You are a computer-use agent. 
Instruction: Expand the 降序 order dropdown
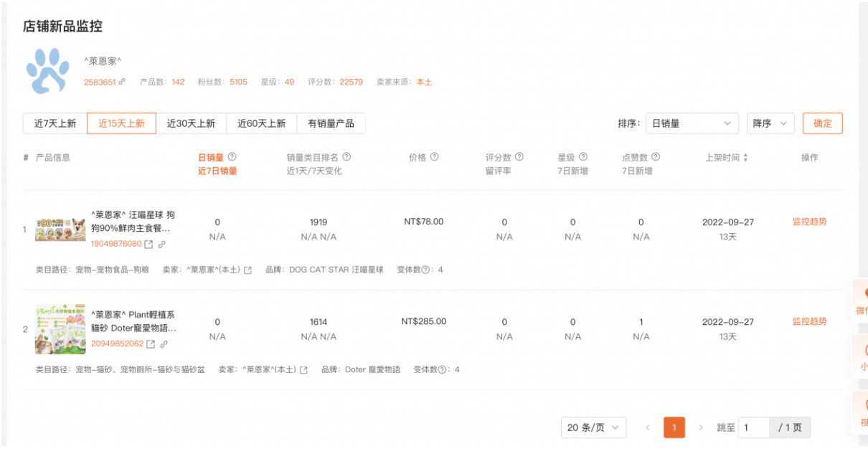coord(770,123)
